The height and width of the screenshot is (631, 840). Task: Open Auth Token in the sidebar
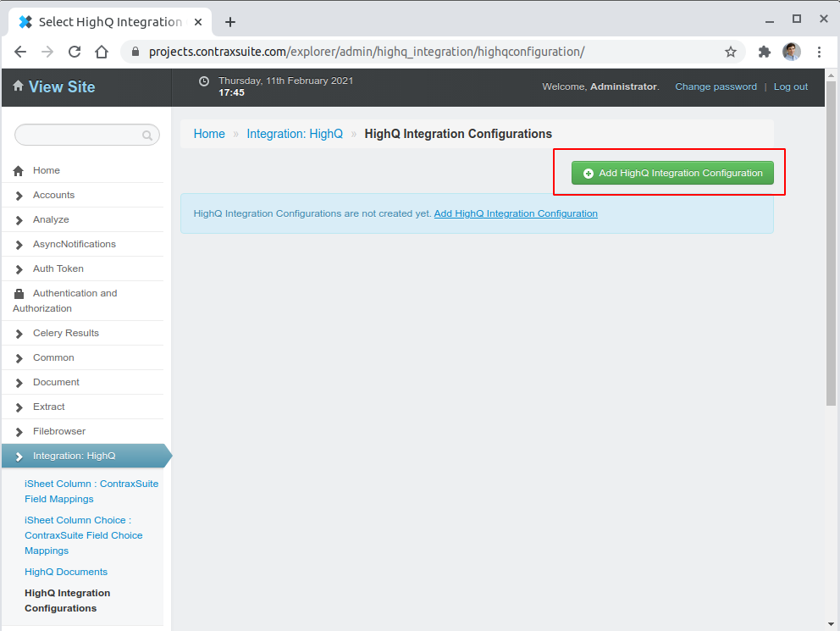pyautogui.click(x=58, y=268)
